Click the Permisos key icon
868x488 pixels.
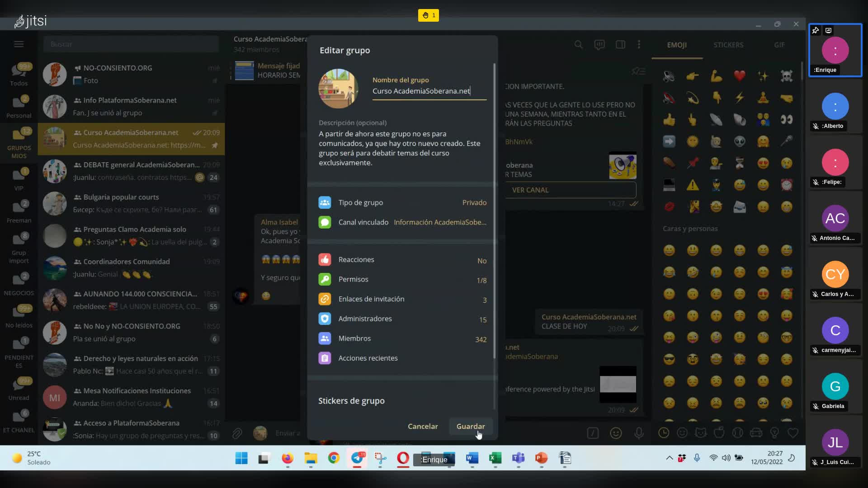(325, 280)
